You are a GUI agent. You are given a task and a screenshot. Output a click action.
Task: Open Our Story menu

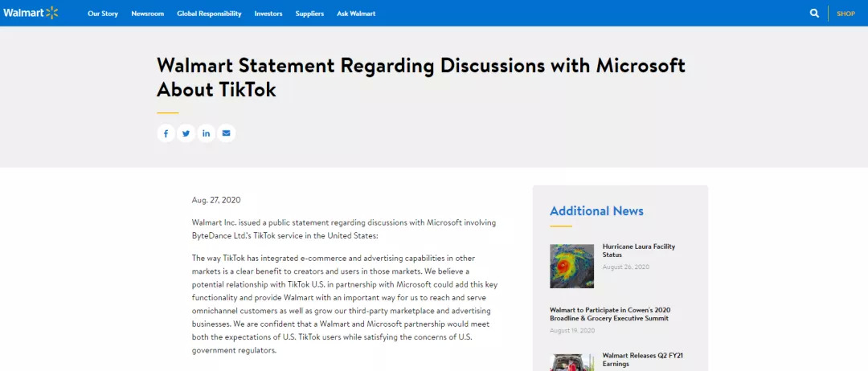point(103,14)
